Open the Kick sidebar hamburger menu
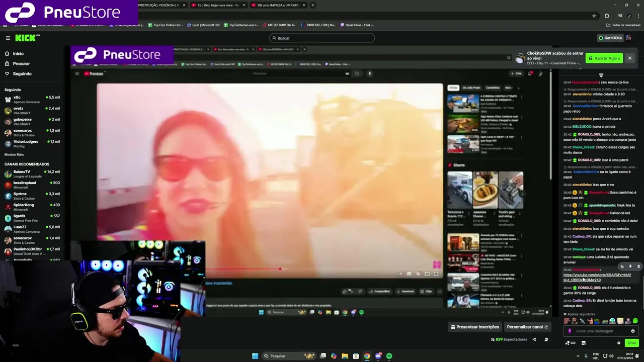This screenshot has width=644, height=362. pyautogui.click(x=8, y=38)
